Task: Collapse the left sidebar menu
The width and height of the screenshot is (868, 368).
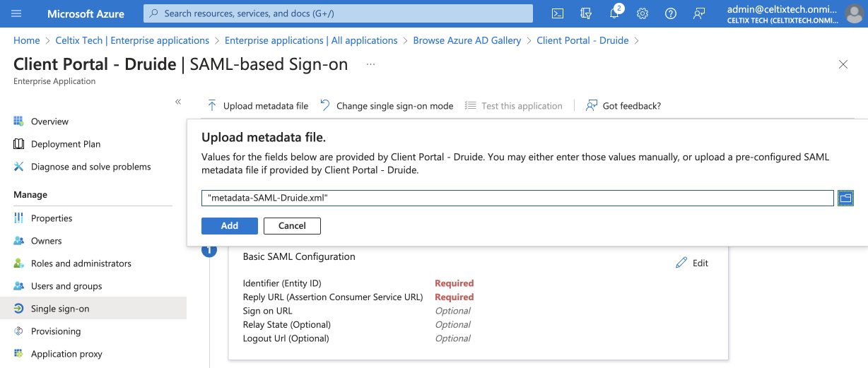Action: [x=178, y=102]
